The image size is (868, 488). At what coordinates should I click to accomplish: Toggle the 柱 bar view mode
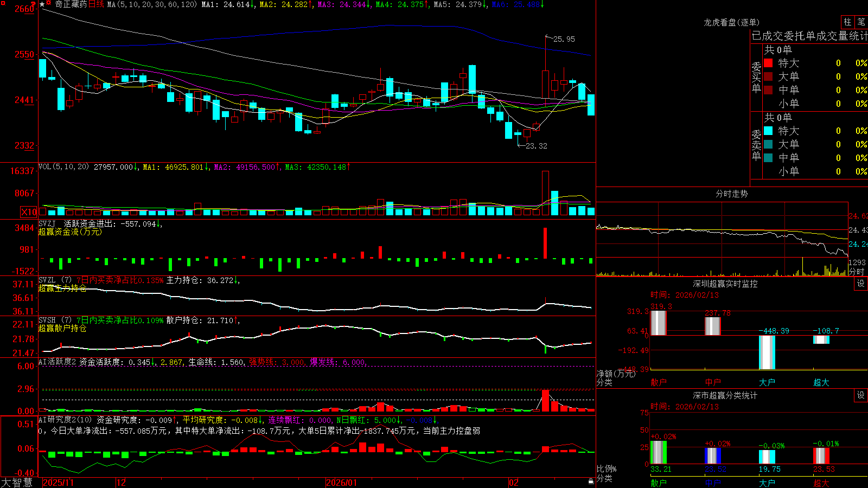847,22
